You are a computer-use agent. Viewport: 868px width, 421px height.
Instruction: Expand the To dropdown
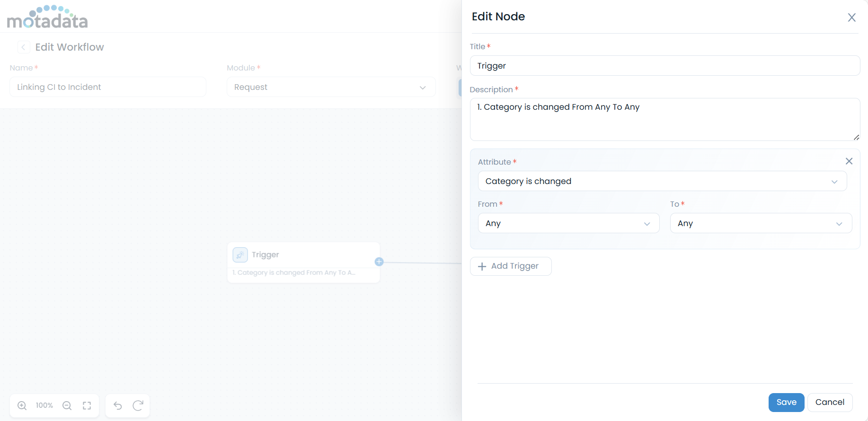coord(761,223)
